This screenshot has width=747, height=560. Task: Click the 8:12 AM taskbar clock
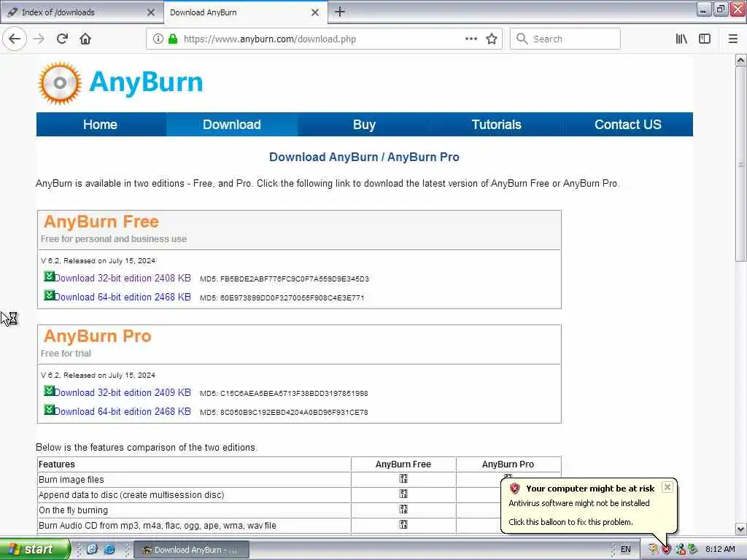coord(720,550)
